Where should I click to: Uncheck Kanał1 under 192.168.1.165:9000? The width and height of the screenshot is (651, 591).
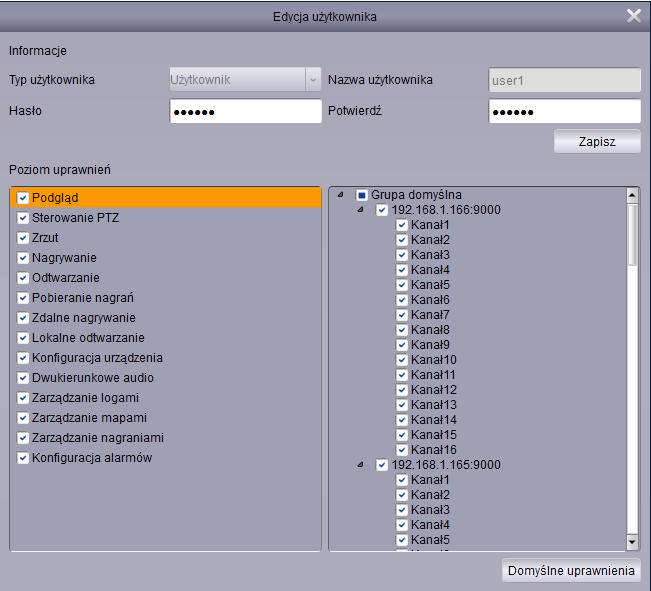[x=401, y=480]
